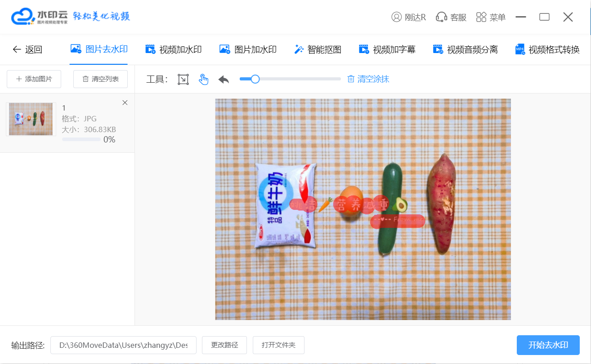
Task: Click the output path input field
Action: coord(123,345)
